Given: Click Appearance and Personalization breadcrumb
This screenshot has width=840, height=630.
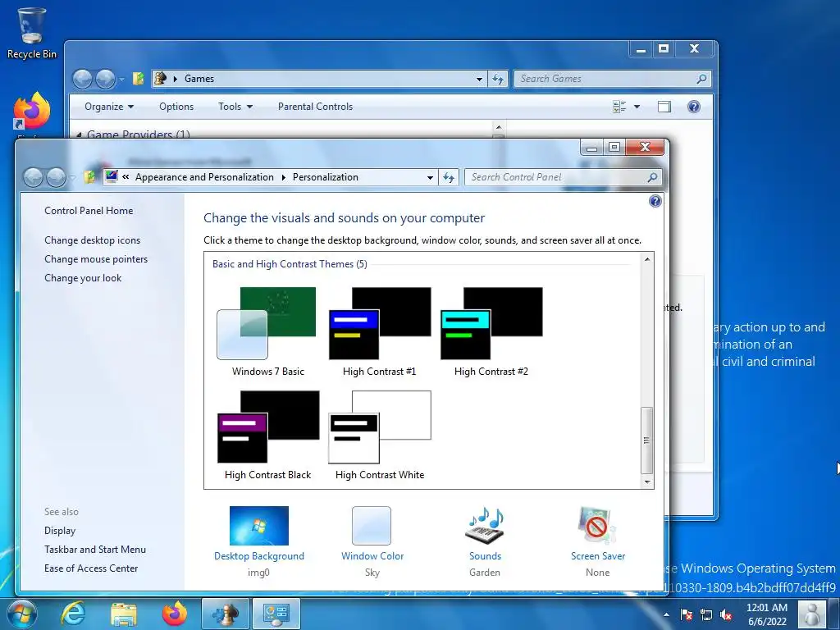Looking at the screenshot, I should click(x=204, y=177).
